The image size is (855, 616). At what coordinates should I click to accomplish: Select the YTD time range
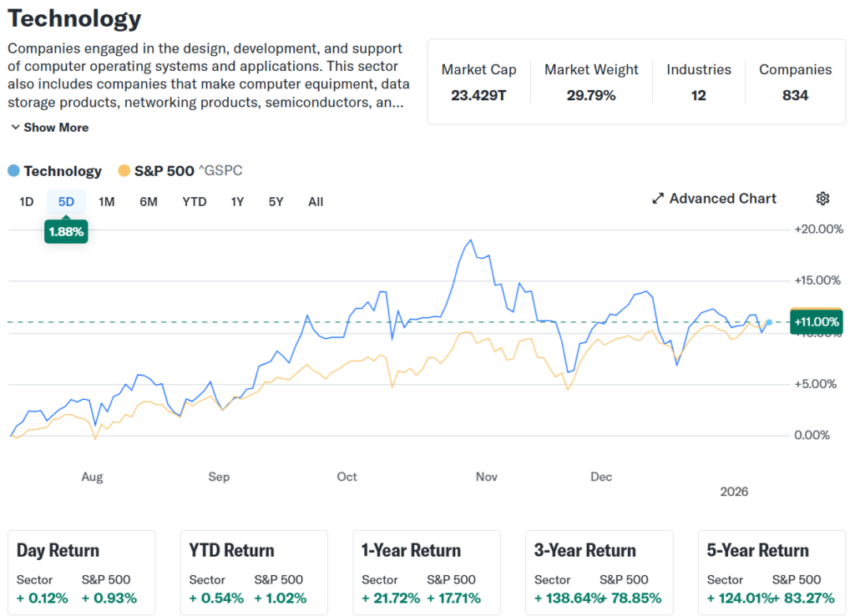click(x=195, y=201)
